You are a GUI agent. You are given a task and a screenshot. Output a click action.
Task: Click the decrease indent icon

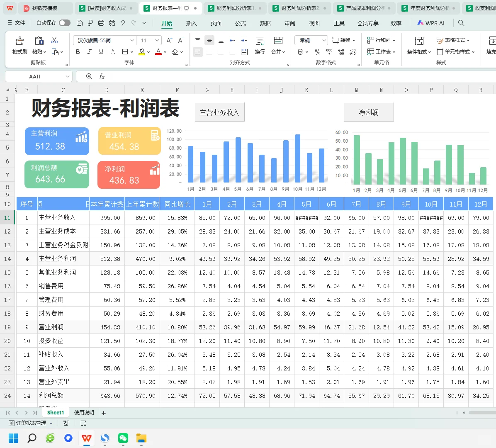point(233,41)
